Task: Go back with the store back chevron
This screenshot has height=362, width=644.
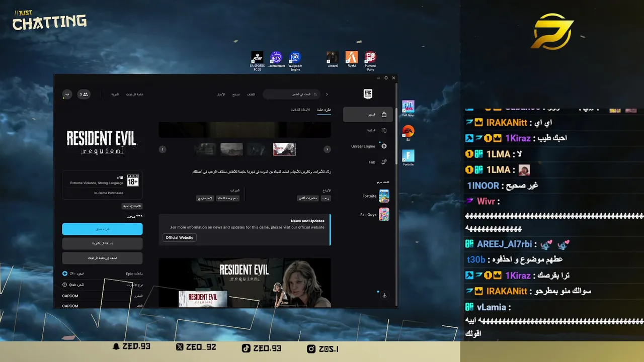Action: [327, 94]
